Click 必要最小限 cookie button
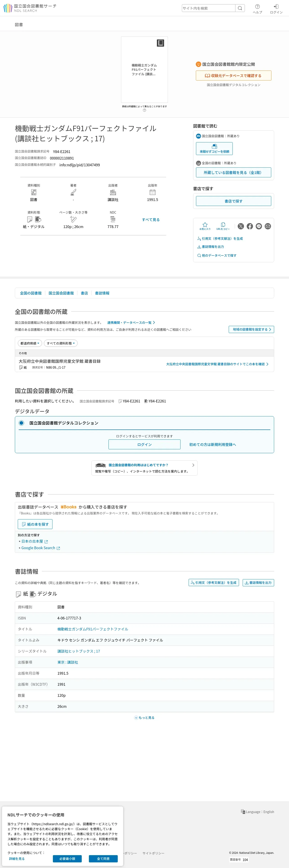 point(67,859)
